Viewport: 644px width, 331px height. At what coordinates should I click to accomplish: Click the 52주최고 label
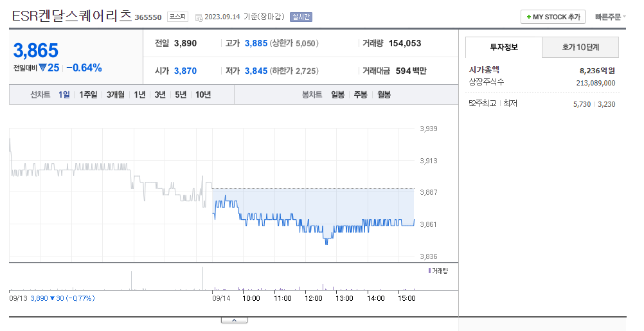click(x=482, y=103)
